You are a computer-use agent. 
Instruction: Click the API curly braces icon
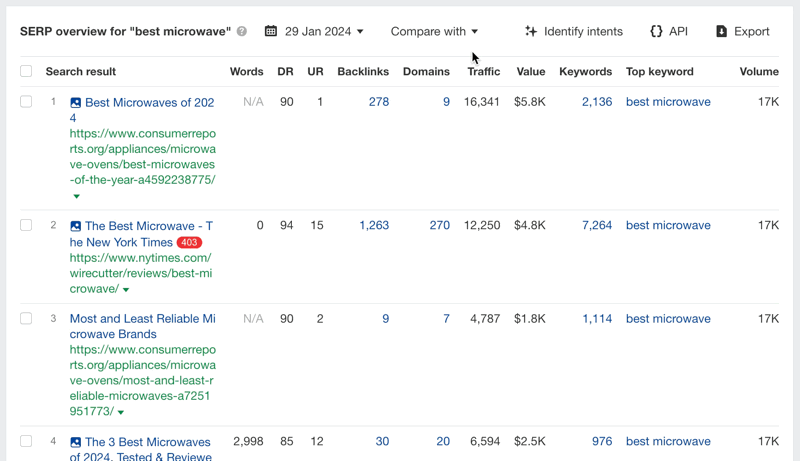click(656, 32)
